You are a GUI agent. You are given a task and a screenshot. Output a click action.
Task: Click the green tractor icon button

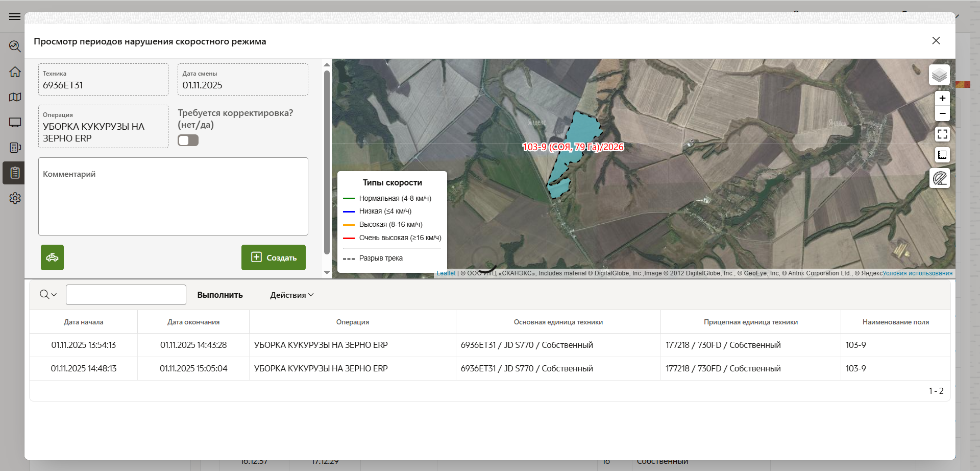(52, 257)
